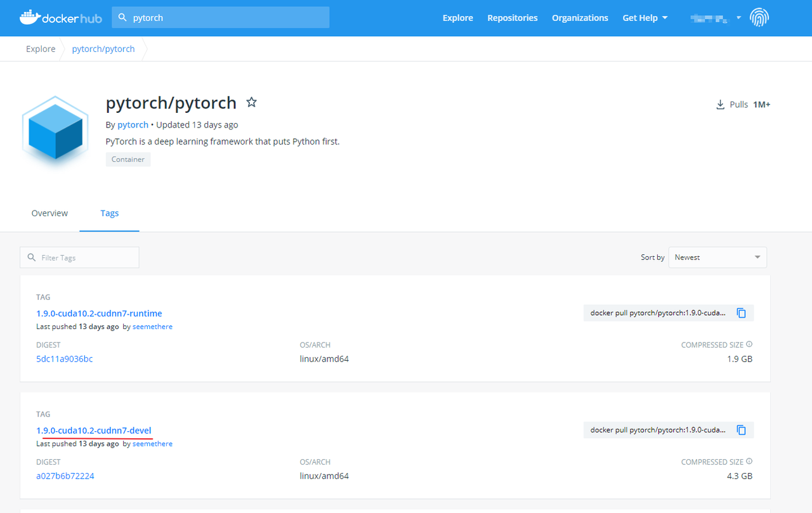Click the Pulls download icon
Viewport: 812px width, 513px height.
720,105
